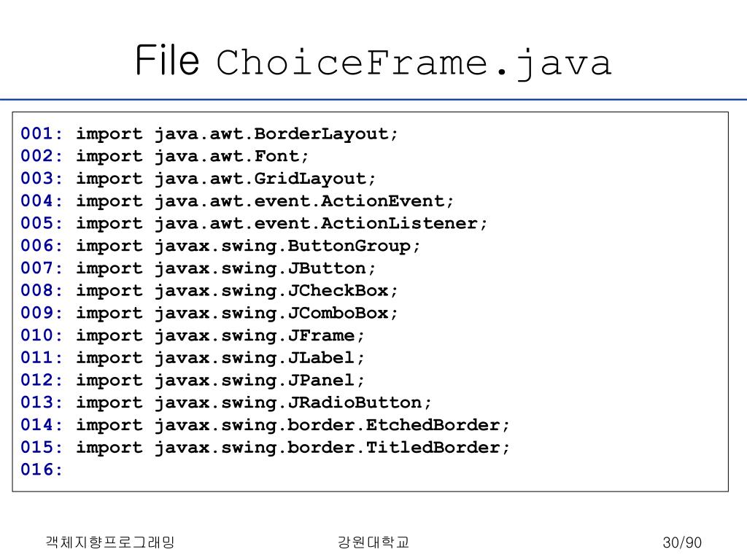The width and height of the screenshot is (747, 560).
Task: Click the ActionEvent import statement
Action: point(237,201)
